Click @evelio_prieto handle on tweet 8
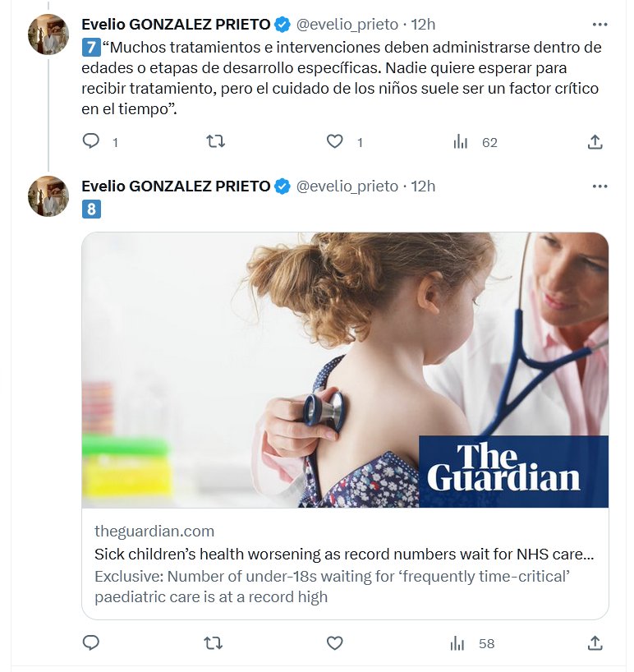 click(347, 186)
